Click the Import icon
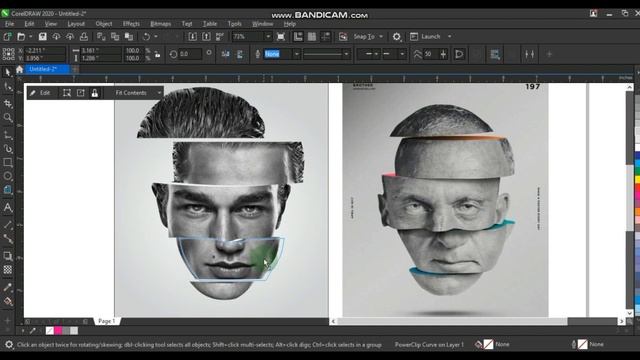The width and height of the screenshot is (640, 360). click(x=192, y=37)
